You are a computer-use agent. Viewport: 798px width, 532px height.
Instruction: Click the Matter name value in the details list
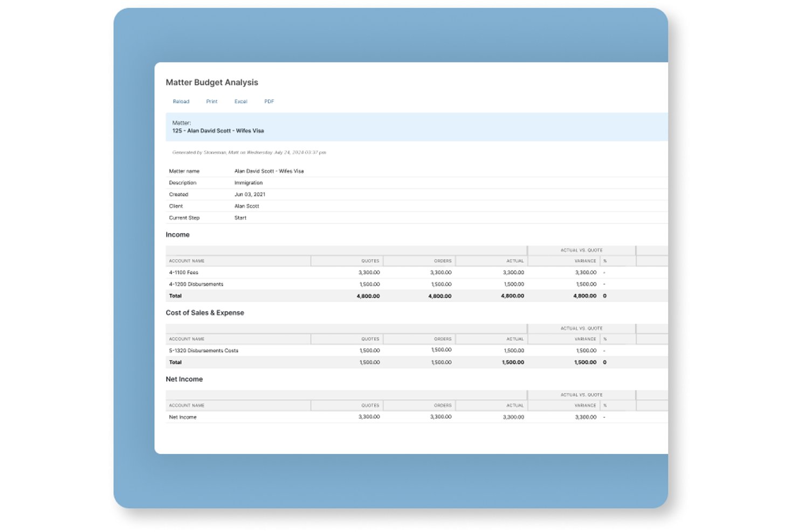(x=269, y=171)
